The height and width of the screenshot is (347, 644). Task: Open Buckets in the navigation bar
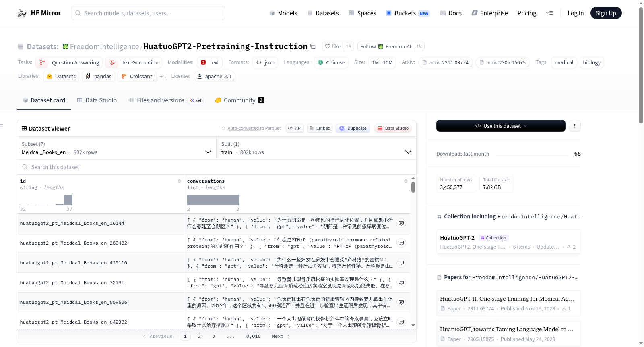[x=408, y=13]
